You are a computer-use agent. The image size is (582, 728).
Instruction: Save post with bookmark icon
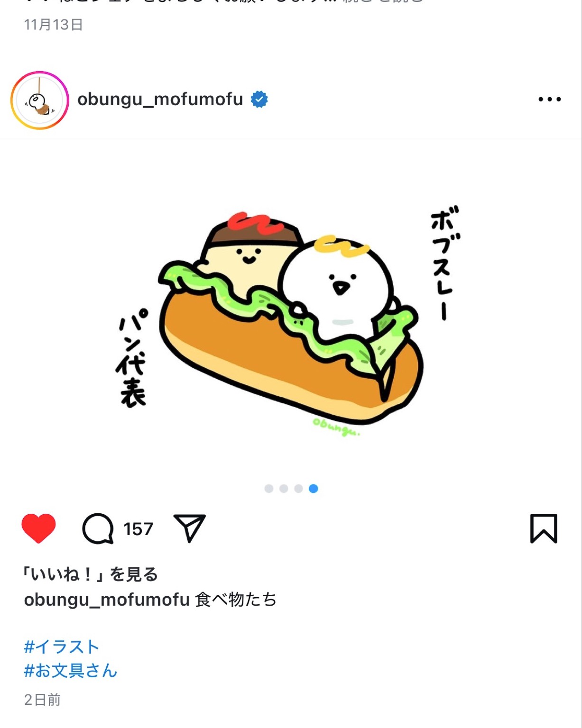[544, 528]
